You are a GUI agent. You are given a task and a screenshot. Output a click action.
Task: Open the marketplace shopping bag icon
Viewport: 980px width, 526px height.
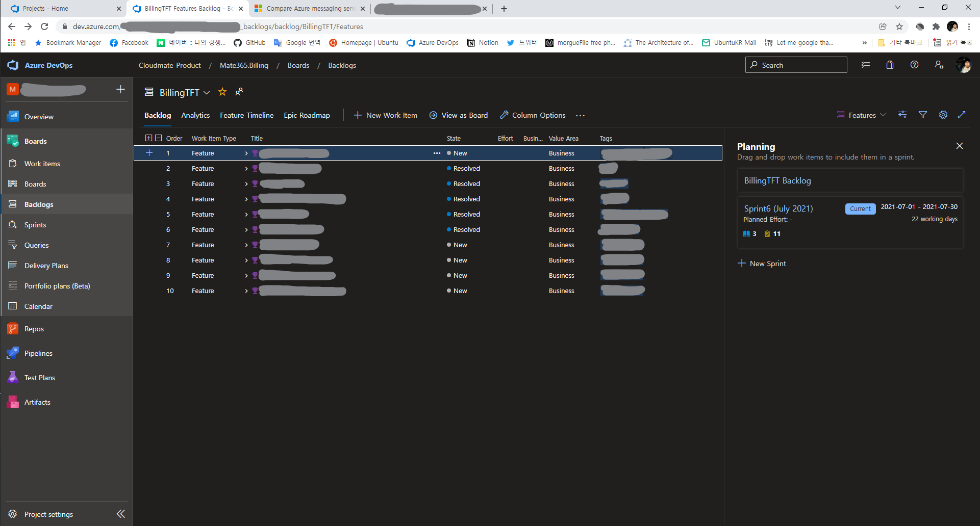tap(890, 65)
